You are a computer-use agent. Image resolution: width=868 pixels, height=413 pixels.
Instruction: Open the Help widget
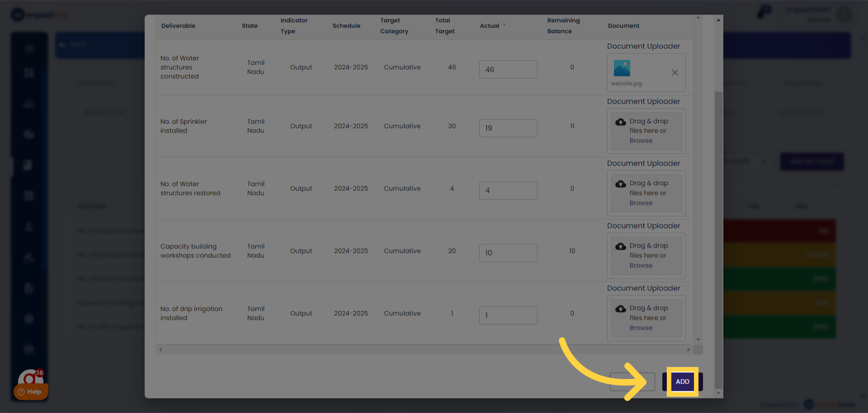30,392
